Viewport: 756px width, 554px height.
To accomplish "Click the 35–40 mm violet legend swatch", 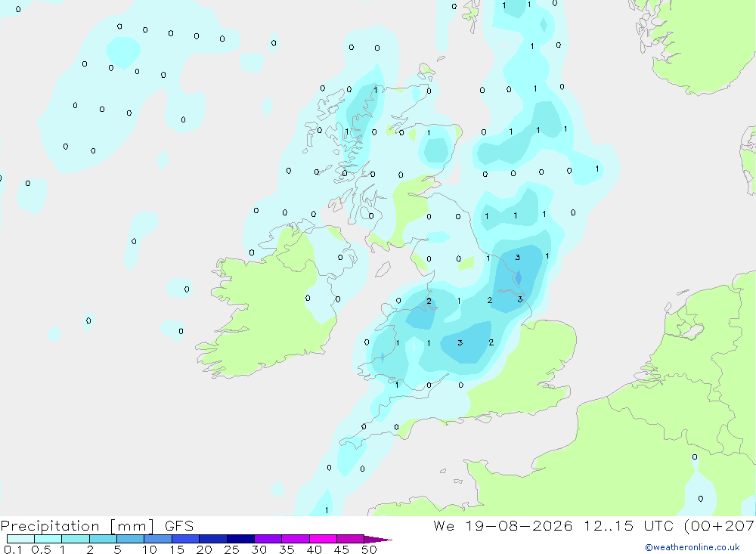I will coord(296,539).
